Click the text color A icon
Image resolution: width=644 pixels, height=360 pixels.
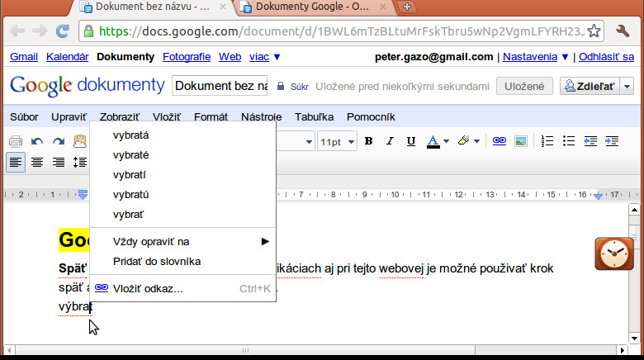(x=433, y=142)
